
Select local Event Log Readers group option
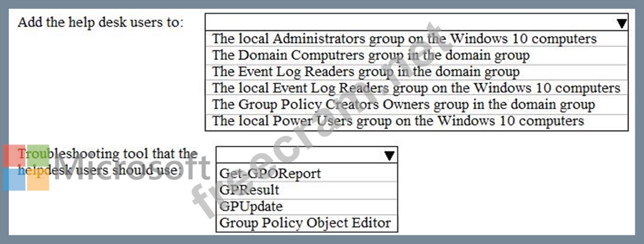(417, 88)
